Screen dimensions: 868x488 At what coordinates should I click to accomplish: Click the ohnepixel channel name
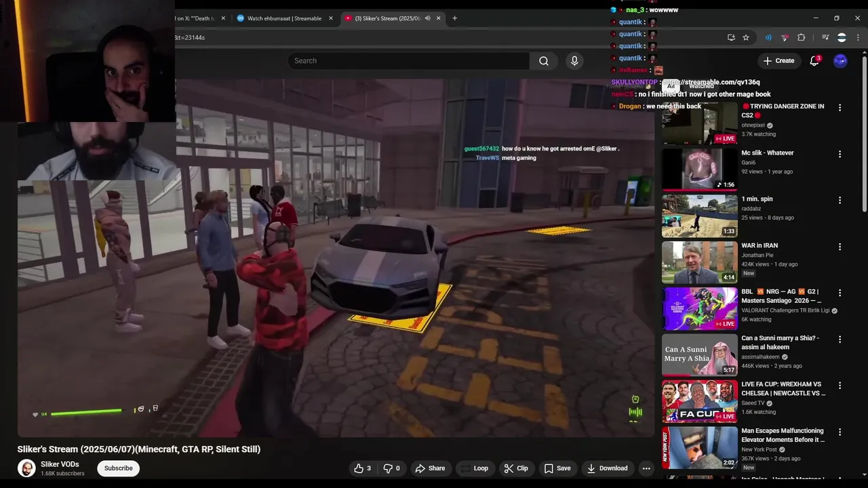pyautogui.click(x=753, y=125)
